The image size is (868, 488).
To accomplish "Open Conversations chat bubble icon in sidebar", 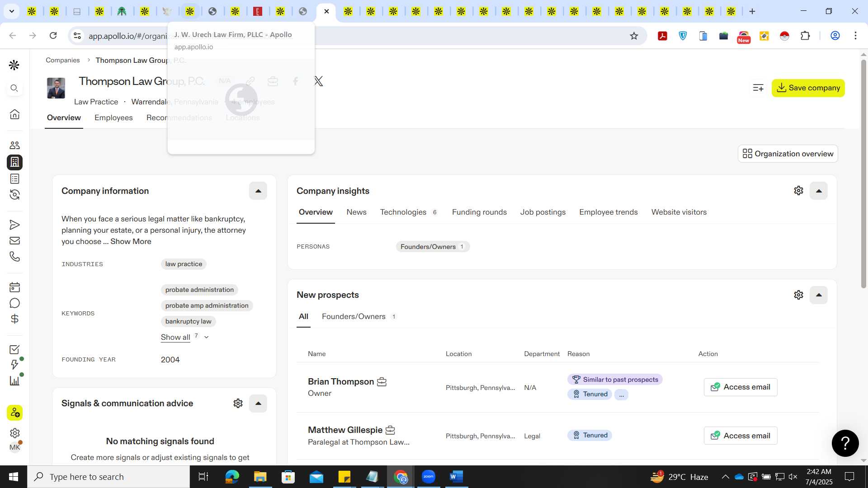I will click(14, 303).
